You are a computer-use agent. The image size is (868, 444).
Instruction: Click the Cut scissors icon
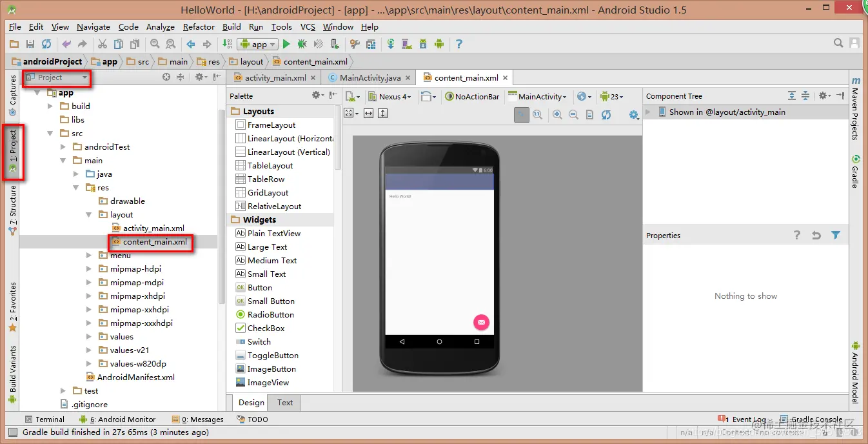(x=102, y=45)
